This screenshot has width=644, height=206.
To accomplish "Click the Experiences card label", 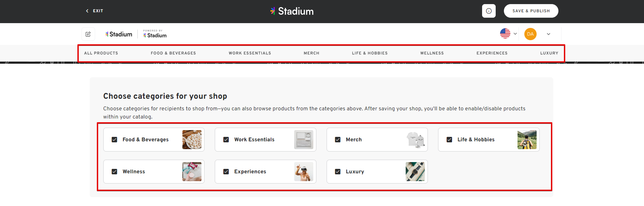I will [250, 172].
